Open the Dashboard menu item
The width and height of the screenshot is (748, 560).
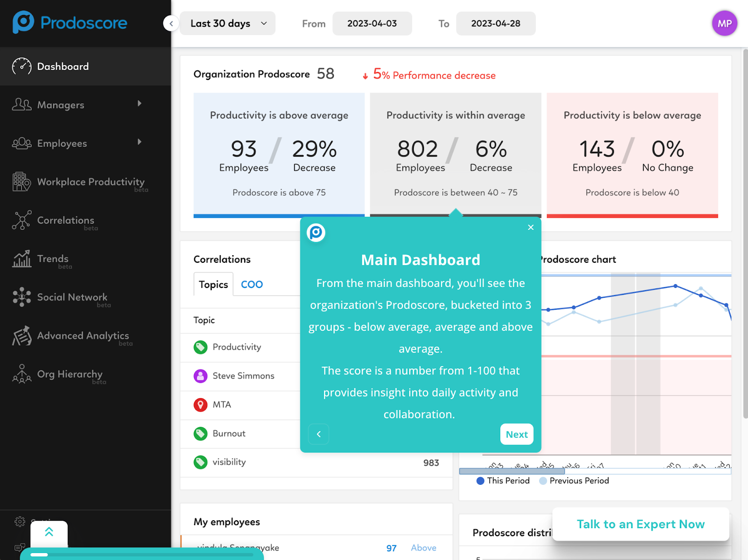tap(86, 66)
